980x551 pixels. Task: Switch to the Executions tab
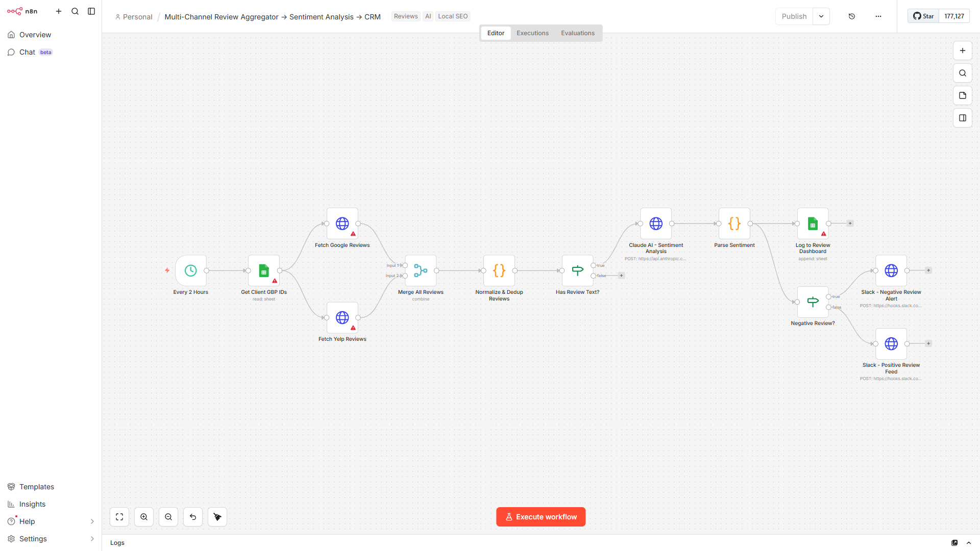pos(532,33)
